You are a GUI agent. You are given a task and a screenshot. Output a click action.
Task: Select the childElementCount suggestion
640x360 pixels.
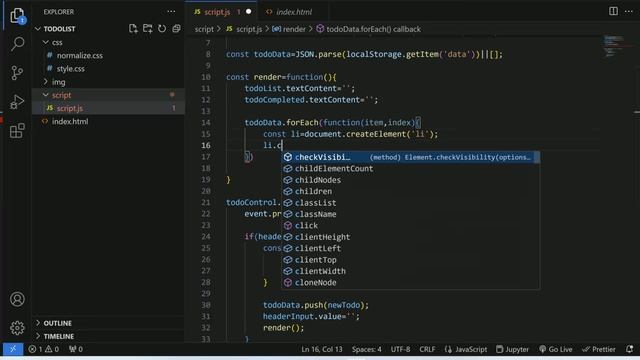click(411, 169)
